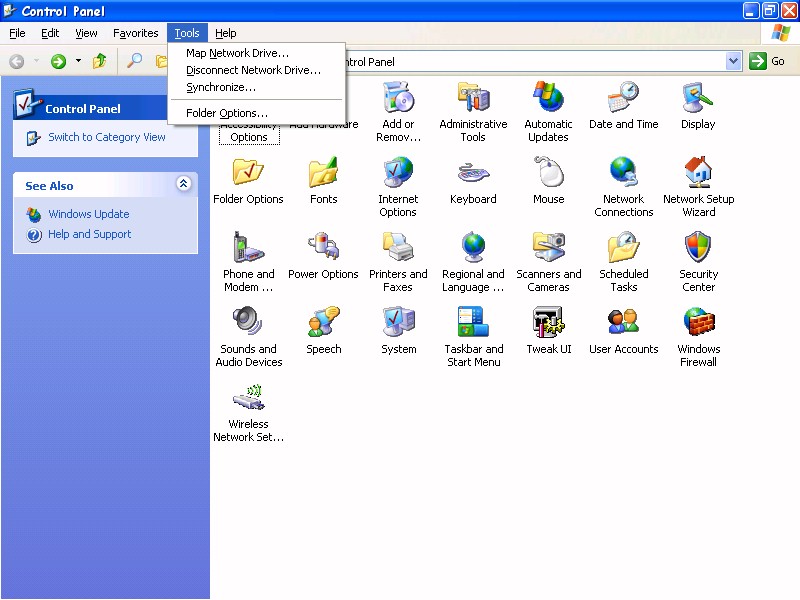Open Phone and Modem options
Image resolution: width=800 pixels, height=600 pixels.
coord(248,262)
